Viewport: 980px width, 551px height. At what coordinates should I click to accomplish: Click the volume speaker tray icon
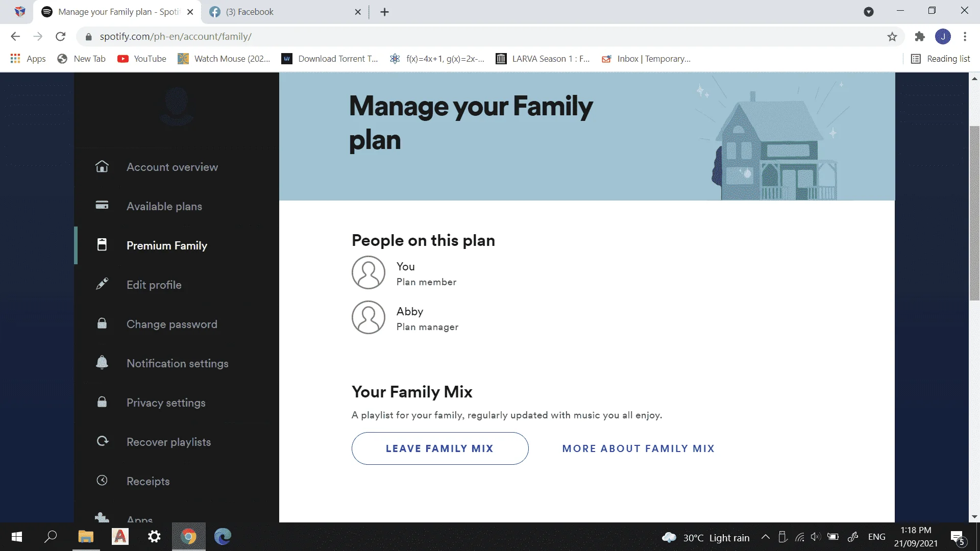[x=815, y=537]
